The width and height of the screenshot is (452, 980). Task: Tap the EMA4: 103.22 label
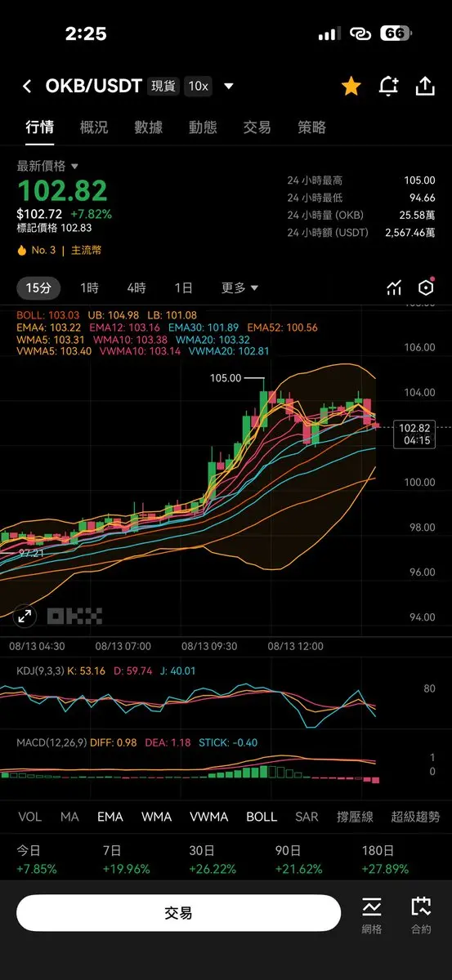click(x=48, y=327)
